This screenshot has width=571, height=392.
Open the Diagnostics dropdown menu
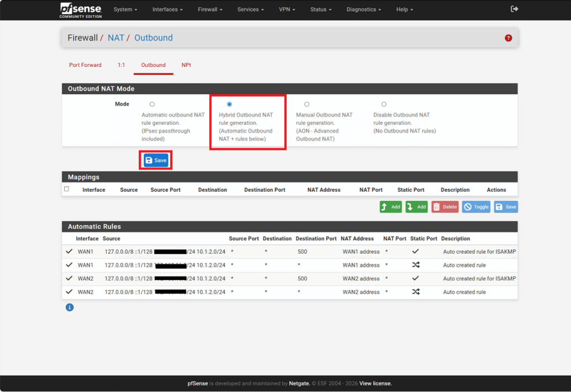point(364,9)
